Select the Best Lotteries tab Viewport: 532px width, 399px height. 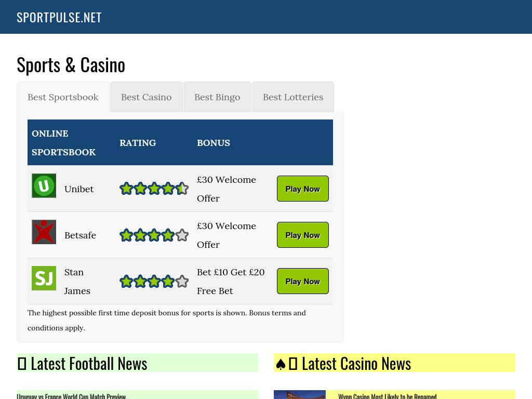(292, 97)
